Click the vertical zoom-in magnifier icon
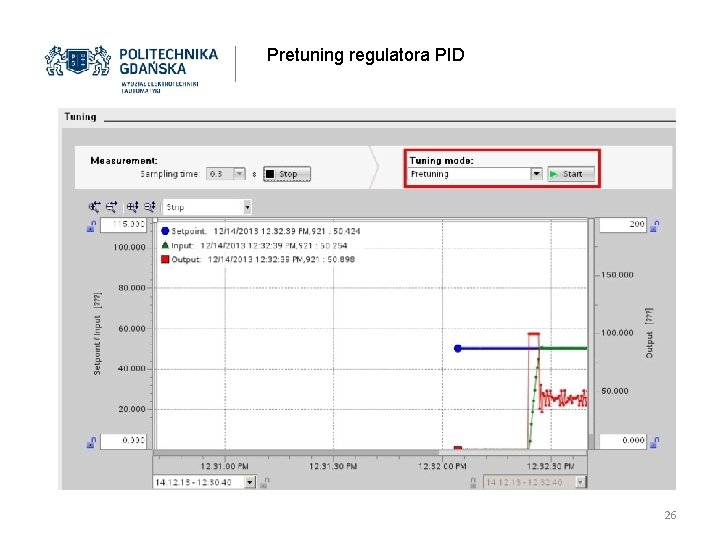Screen dimensions: 720x540 (x=132, y=207)
